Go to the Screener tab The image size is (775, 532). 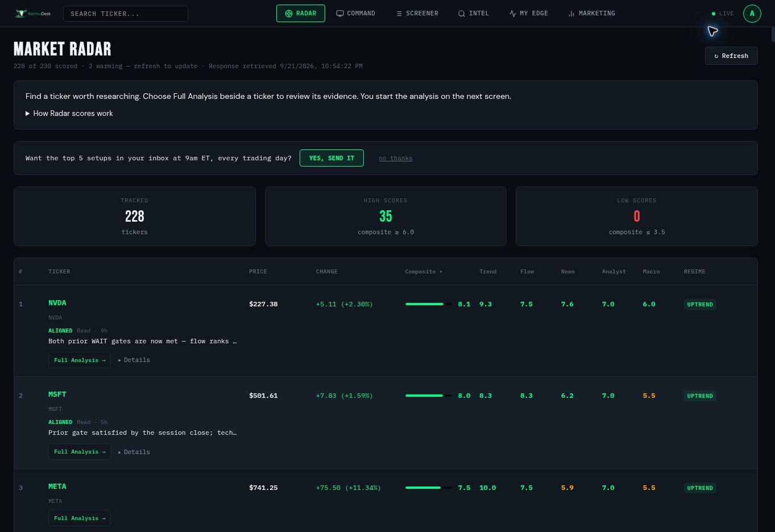click(417, 13)
